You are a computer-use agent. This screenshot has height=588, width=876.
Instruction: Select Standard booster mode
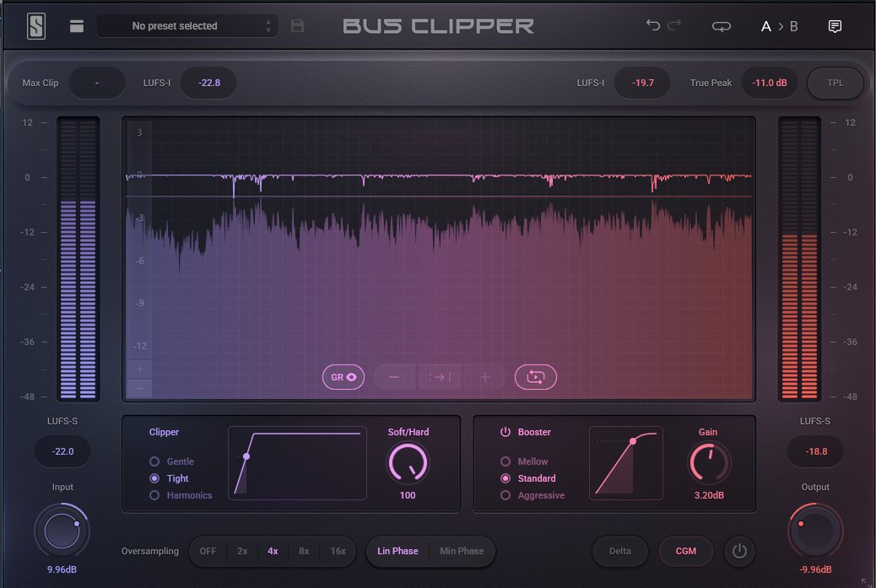coord(528,478)
